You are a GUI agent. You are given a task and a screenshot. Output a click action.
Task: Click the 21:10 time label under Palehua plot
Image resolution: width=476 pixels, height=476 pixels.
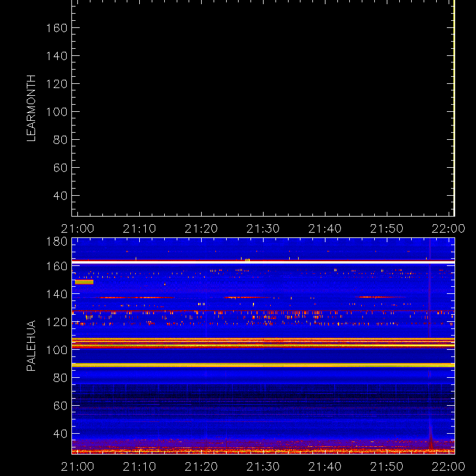coord(139,466)
